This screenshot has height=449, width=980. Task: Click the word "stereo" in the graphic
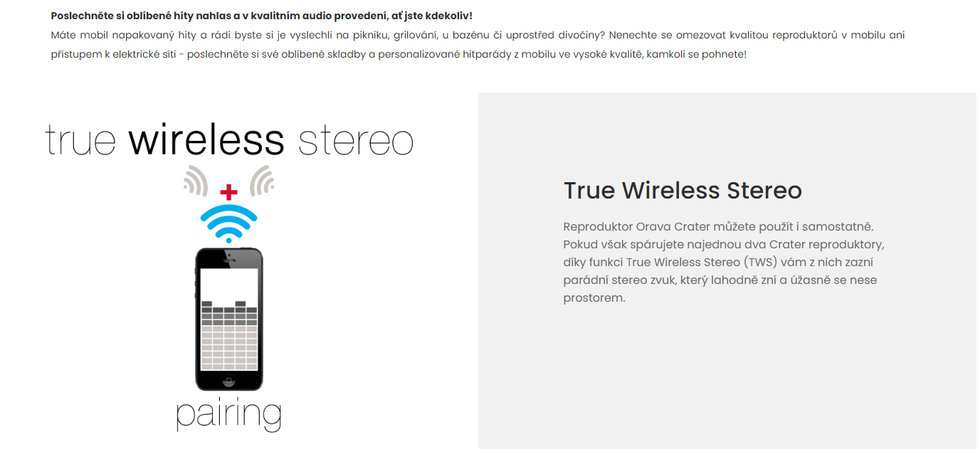[x=356, y=142]
